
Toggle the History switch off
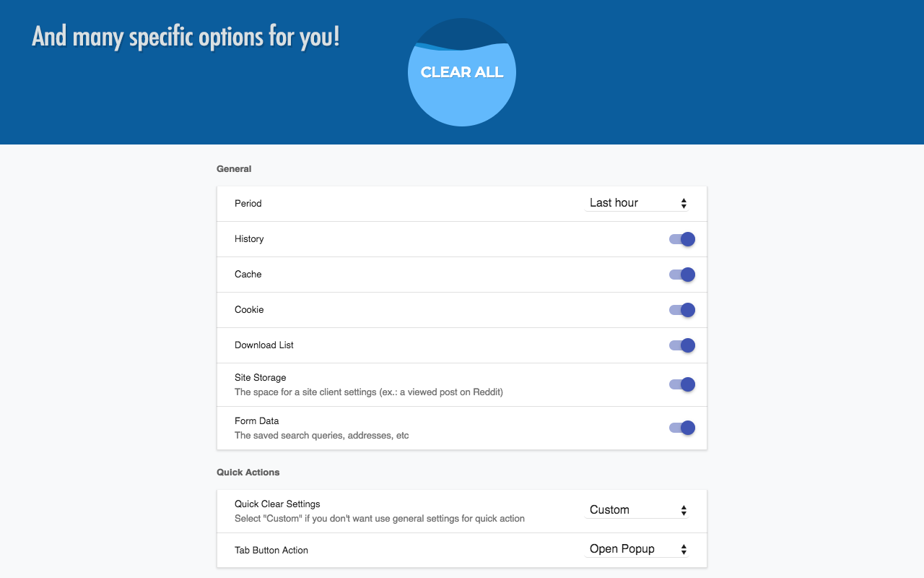point(682,239)
